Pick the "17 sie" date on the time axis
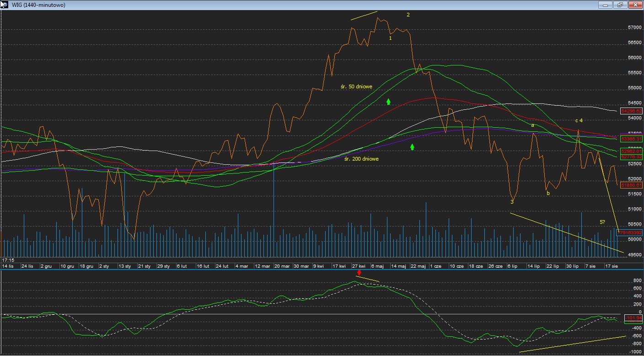The width and height of the screenshot is (644, 356). [612, 266]
